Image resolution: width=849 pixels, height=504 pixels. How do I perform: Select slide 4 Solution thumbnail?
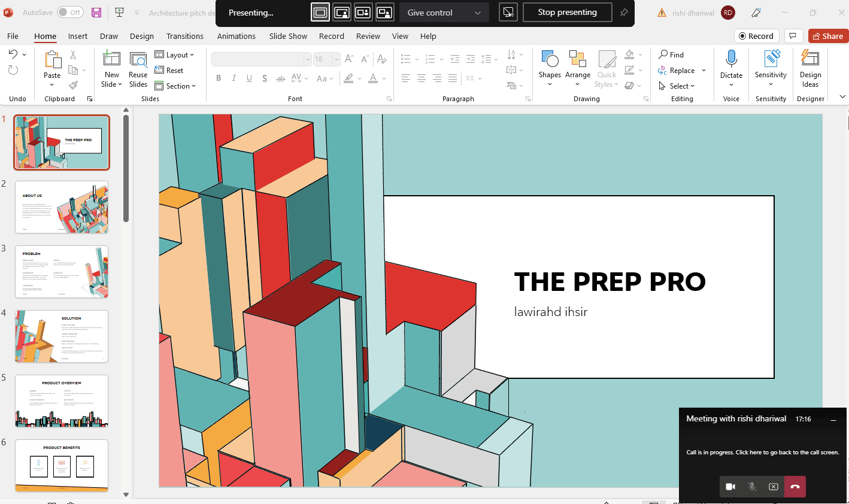coord(62,336)
